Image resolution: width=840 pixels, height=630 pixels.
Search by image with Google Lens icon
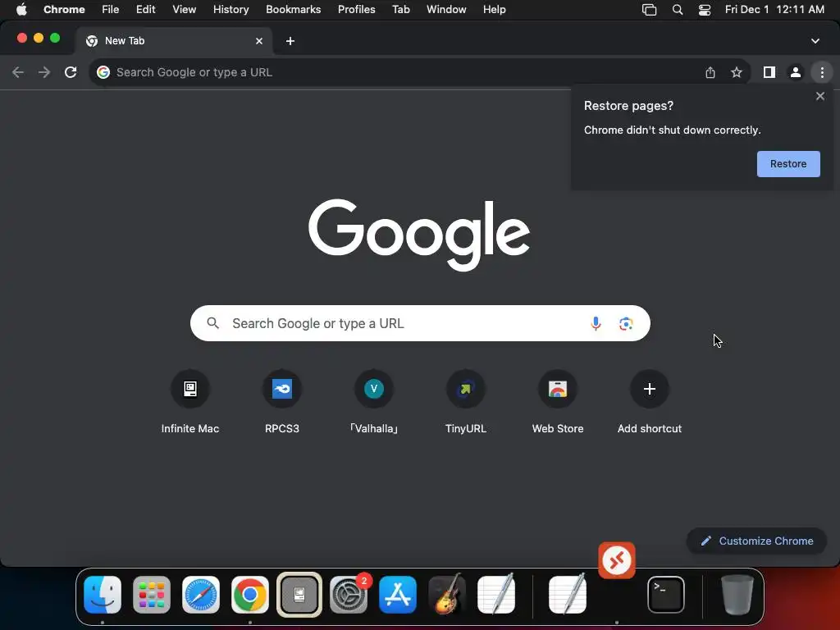626,323
